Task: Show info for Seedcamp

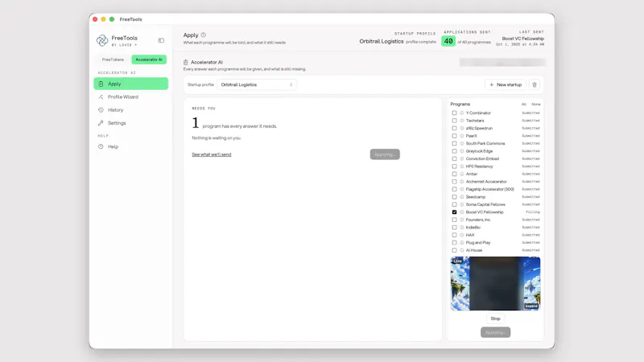Action: pos(461,197)
